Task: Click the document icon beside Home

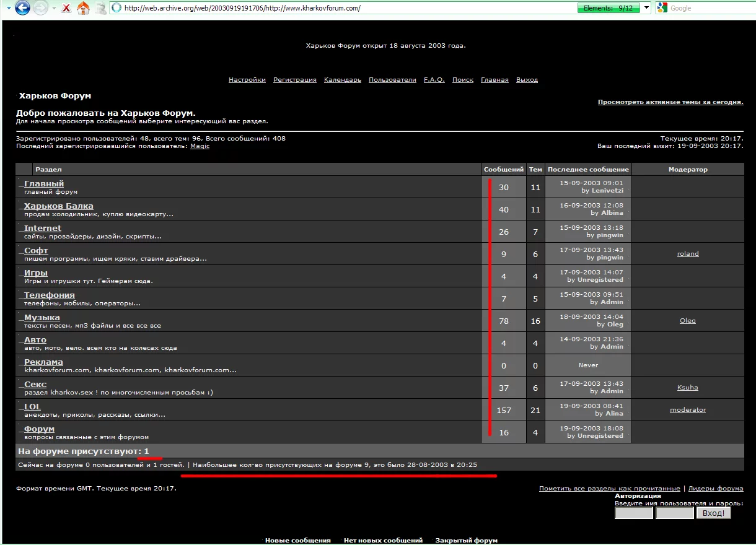Action: click(100, 8)
